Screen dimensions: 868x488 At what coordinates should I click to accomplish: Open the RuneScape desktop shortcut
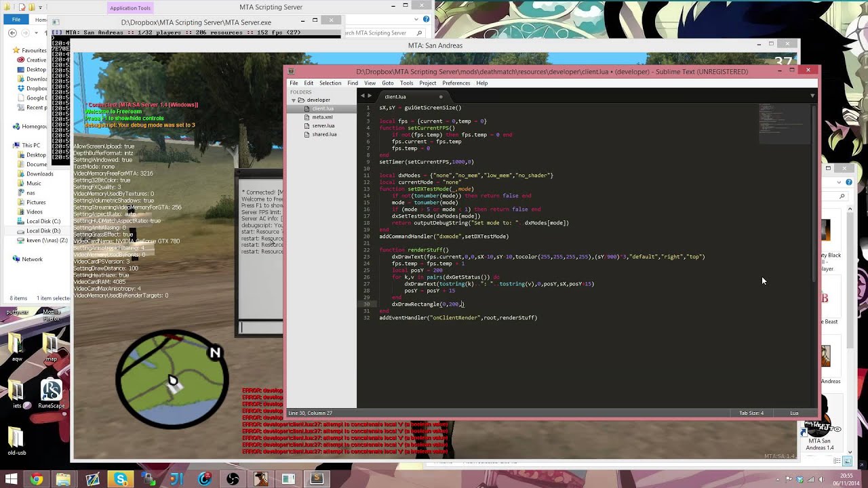coord(52,394)
